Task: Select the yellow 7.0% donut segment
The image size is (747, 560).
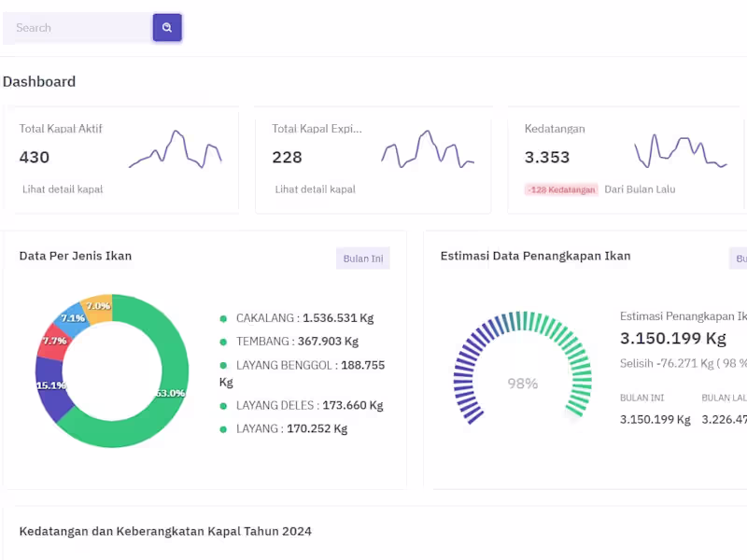Action: pos(98,306)
